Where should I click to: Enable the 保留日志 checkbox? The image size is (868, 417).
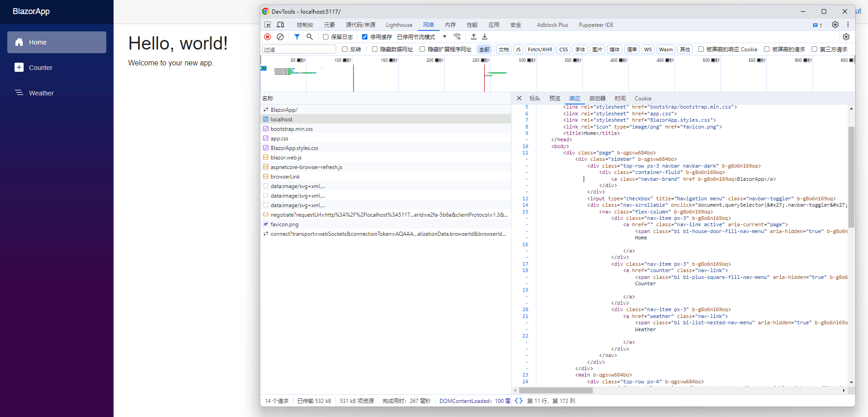(x=326, y=37)
